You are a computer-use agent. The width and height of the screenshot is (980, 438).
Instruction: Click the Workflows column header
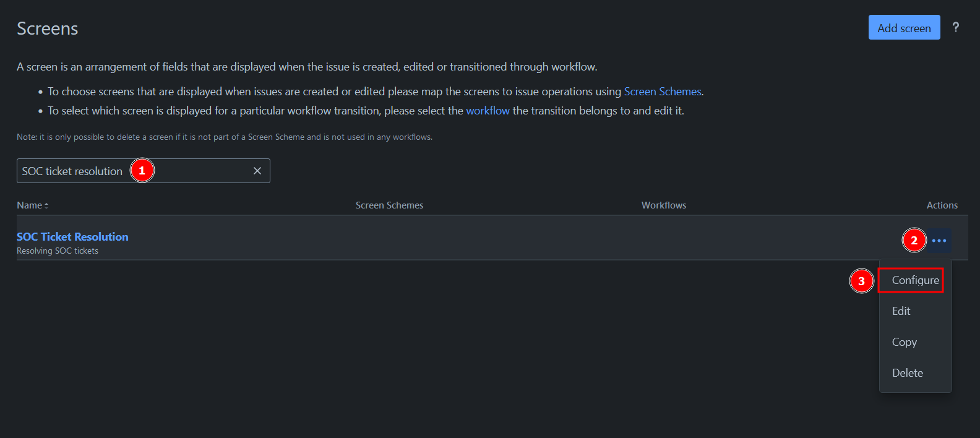pyautogui.click(x=663, y=205)
